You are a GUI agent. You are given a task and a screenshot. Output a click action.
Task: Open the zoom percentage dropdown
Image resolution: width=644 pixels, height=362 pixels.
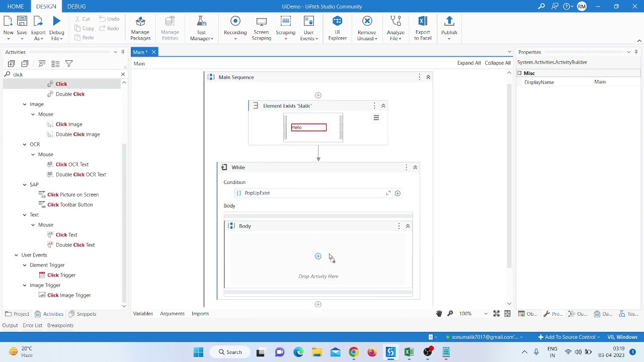tap(486, 314)
